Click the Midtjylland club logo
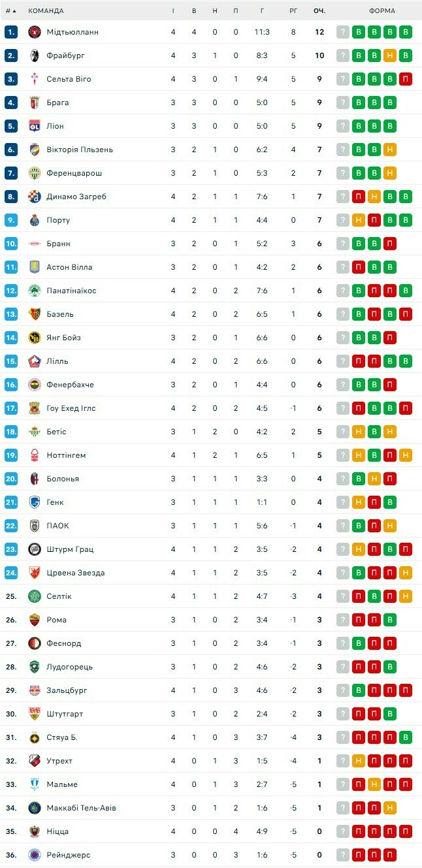Screen dimensions: 422x868 point(35,32)
